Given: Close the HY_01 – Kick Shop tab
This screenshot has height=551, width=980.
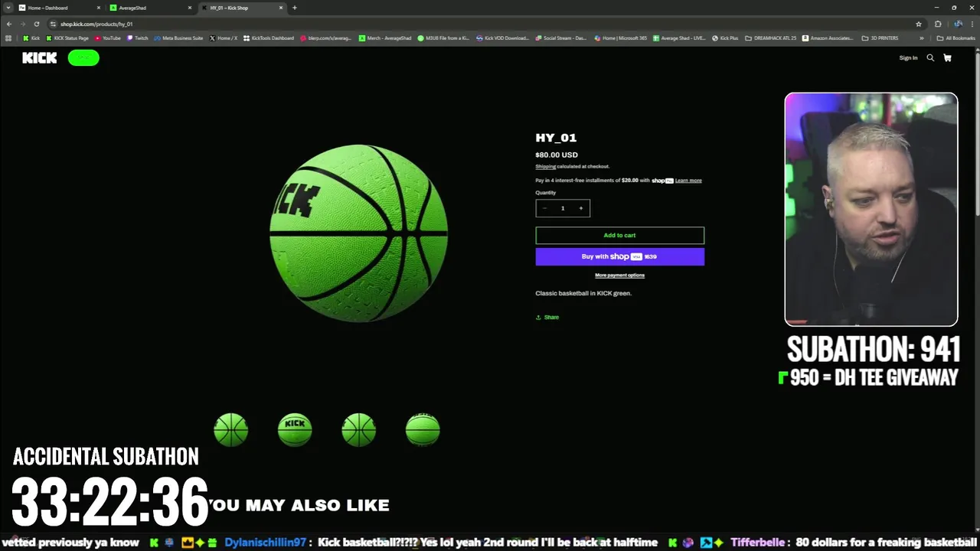Looking at the screenshot, I should point(281,8).
